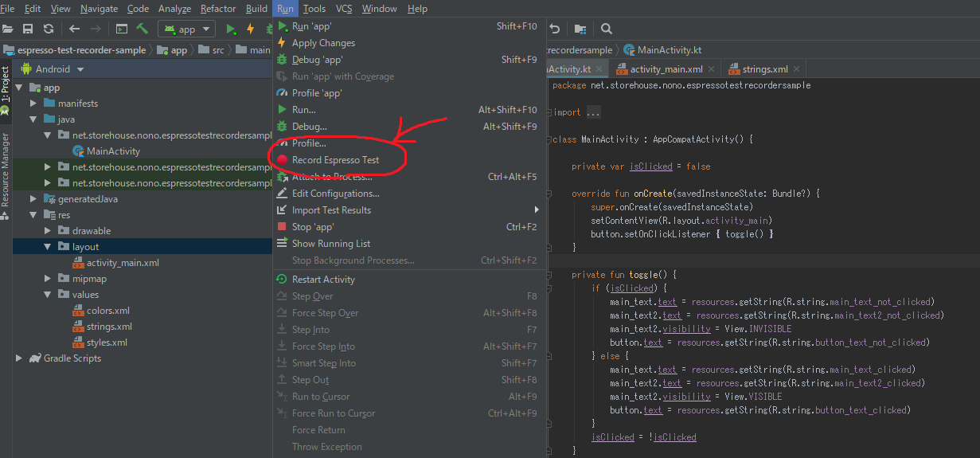This screenshot has height=458, width=980.
Task: Close the strings.xml editor tab
Action: tap(796, 69)
